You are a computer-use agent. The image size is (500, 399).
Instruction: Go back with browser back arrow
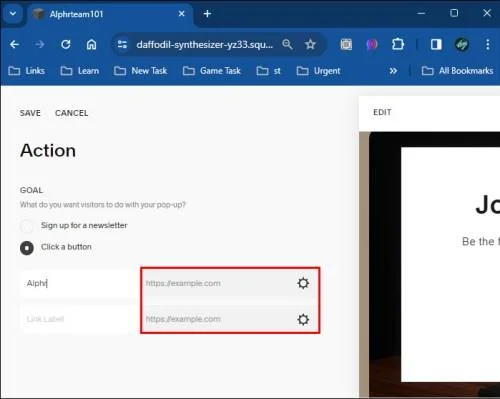pos(14,44)
